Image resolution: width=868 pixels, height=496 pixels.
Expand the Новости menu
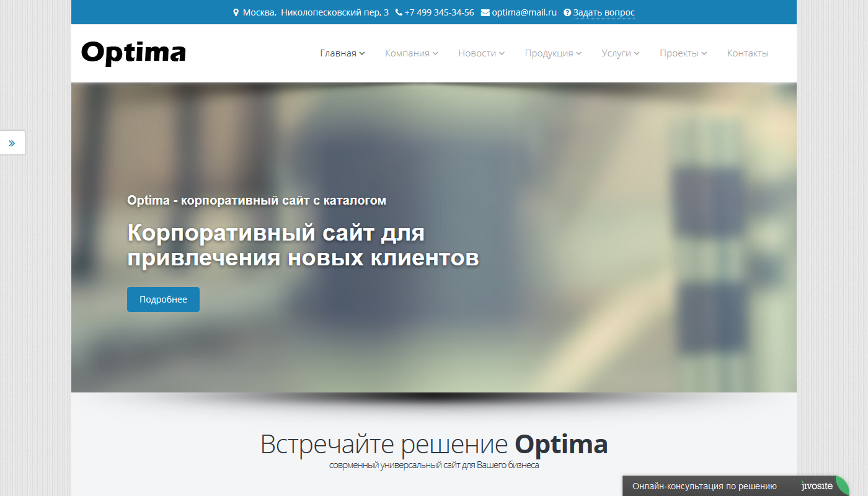point(481,53)
